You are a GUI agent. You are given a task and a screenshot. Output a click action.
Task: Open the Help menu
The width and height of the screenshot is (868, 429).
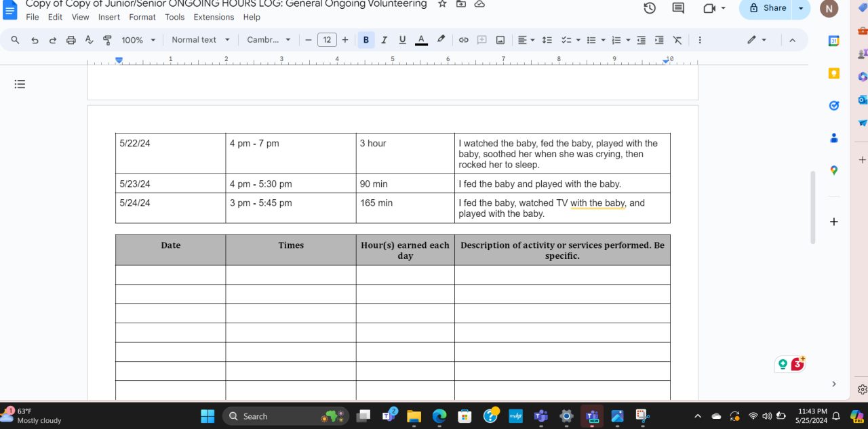[252, 17]
